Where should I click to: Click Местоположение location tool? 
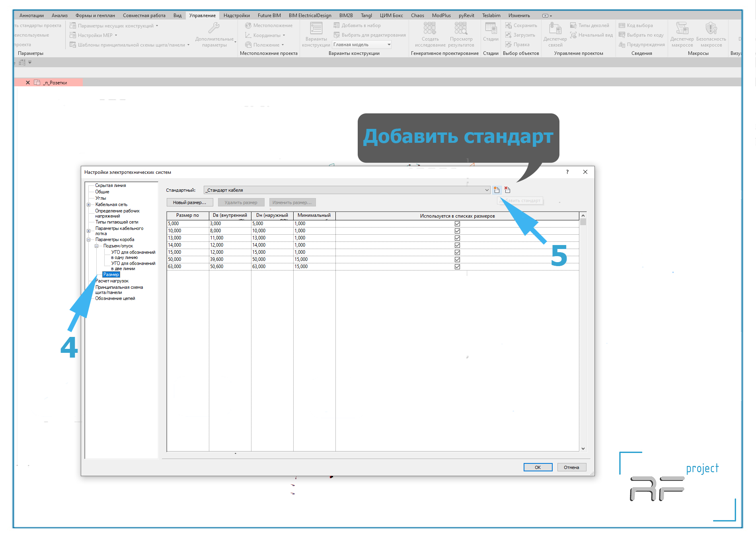point(269,25)
